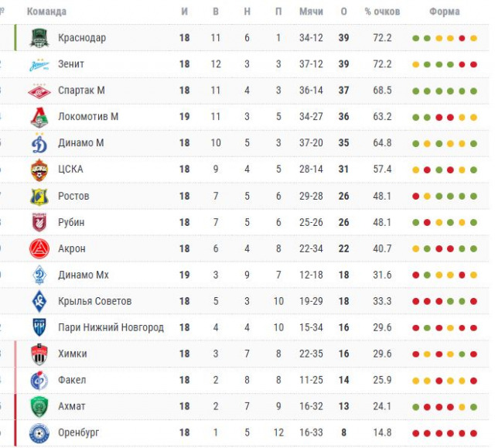The height and width of the screenshot is (448, 495).
Task: Click the 'Форма' column header
Action: [444, 12]
